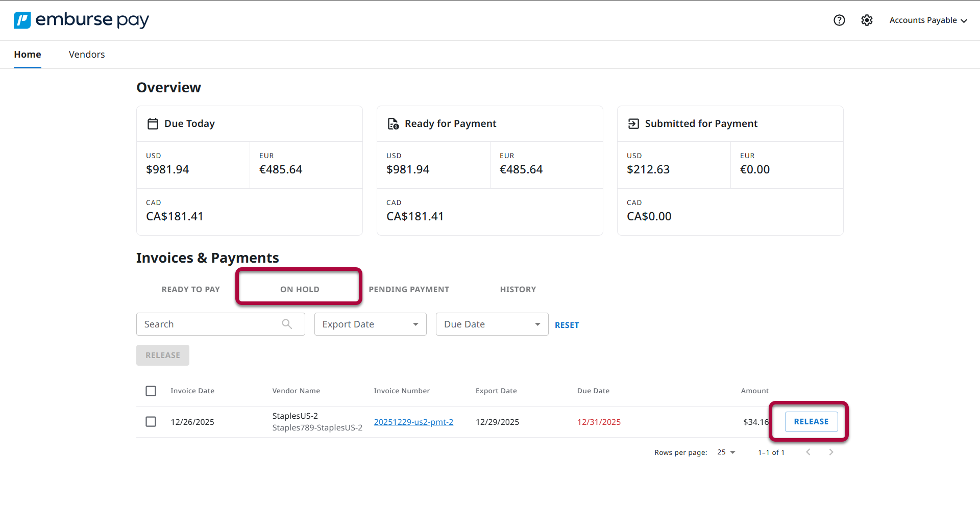Click the previous page arrow icon
The width and height of the screenshot is (980, 509).
pos(808,452)
